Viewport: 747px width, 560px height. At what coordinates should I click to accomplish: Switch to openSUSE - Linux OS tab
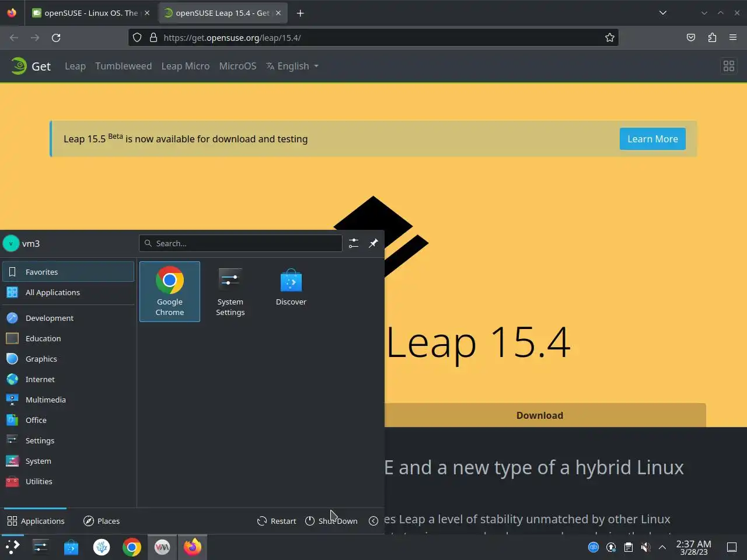pos(92,13)
